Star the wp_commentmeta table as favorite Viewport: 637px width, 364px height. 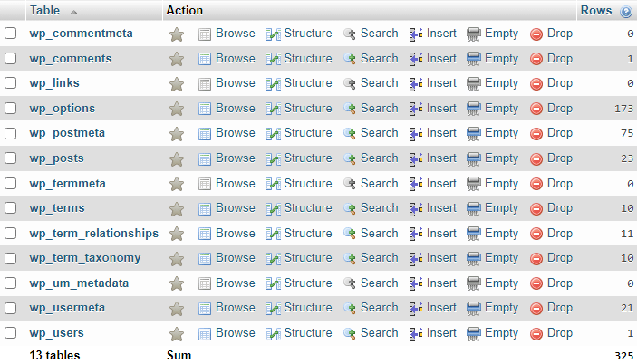[x=177, y=34]
